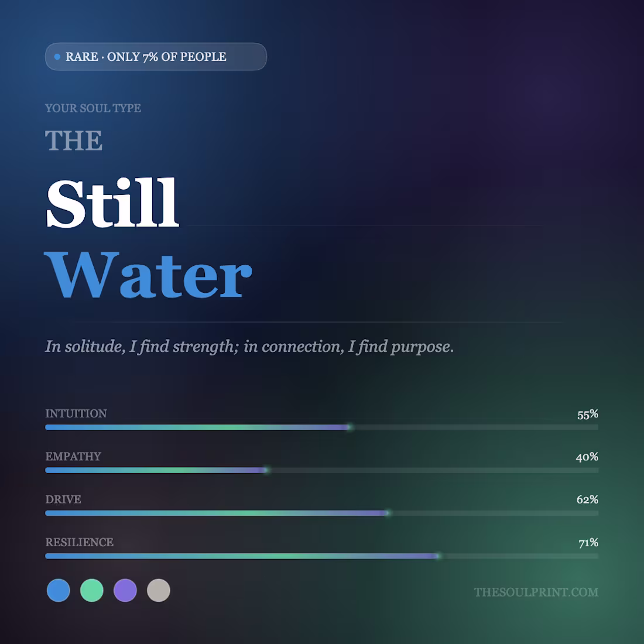
Task: Click the Intuition progress bar
Action: 321,427
